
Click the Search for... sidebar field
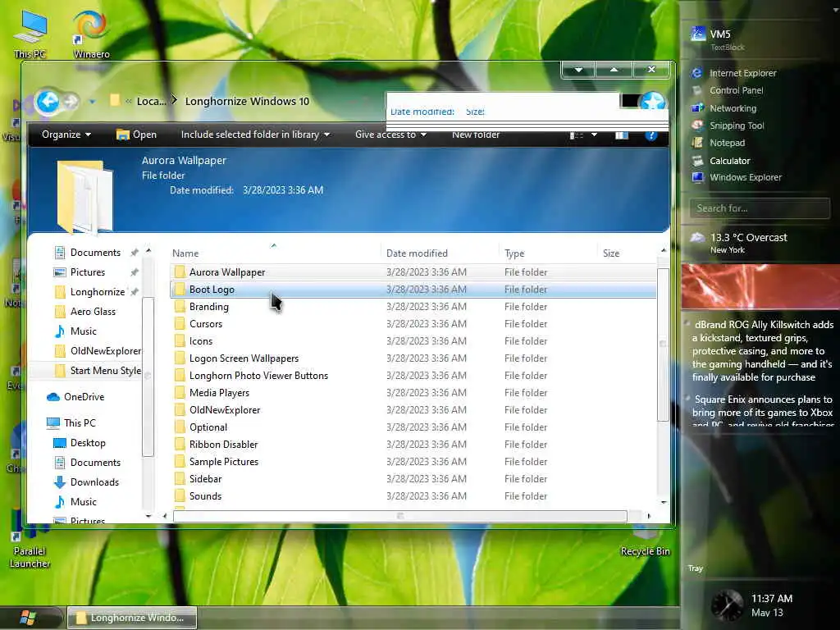click(x=760, y=208)
